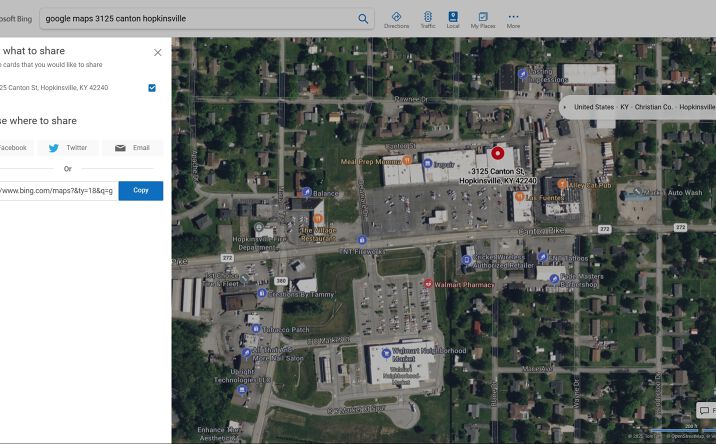
Task: Select the Balance pin
Action: coord(307,191)
